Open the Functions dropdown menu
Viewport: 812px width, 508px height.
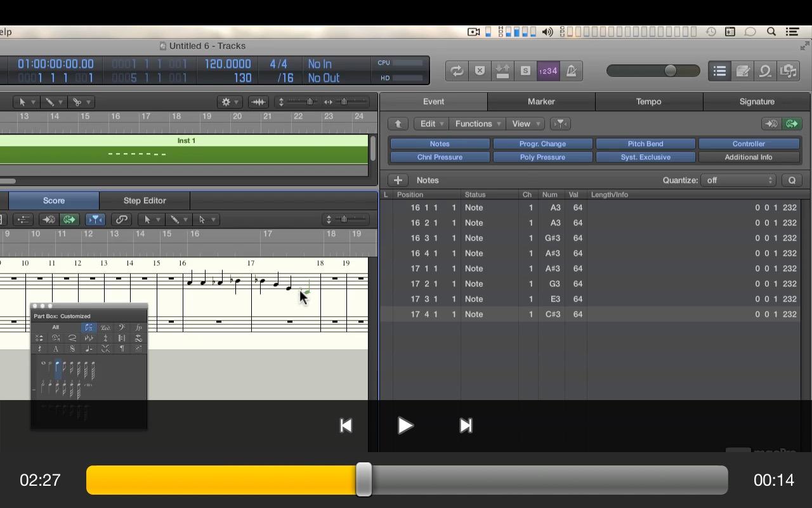click(478, 124)
